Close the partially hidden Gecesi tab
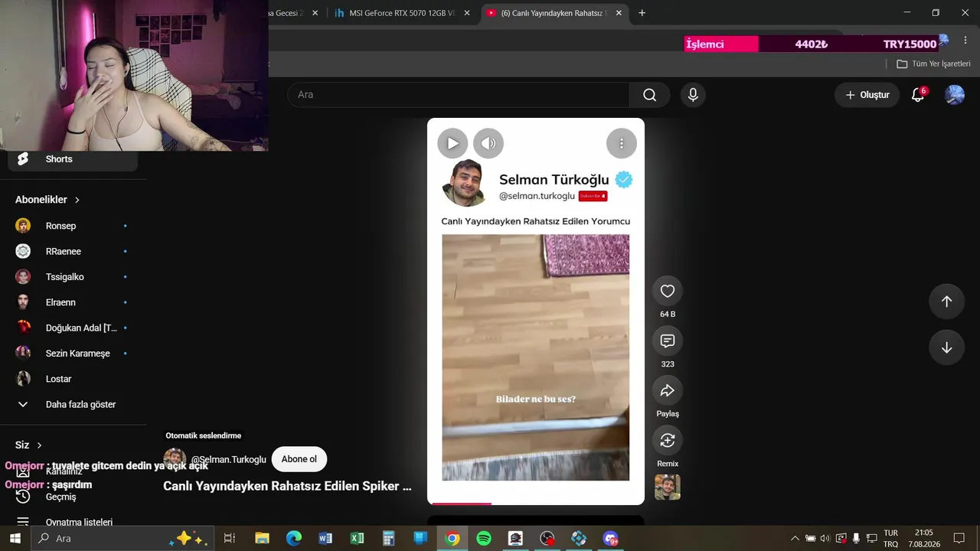 pyautogui.click(x=315, y=13)
